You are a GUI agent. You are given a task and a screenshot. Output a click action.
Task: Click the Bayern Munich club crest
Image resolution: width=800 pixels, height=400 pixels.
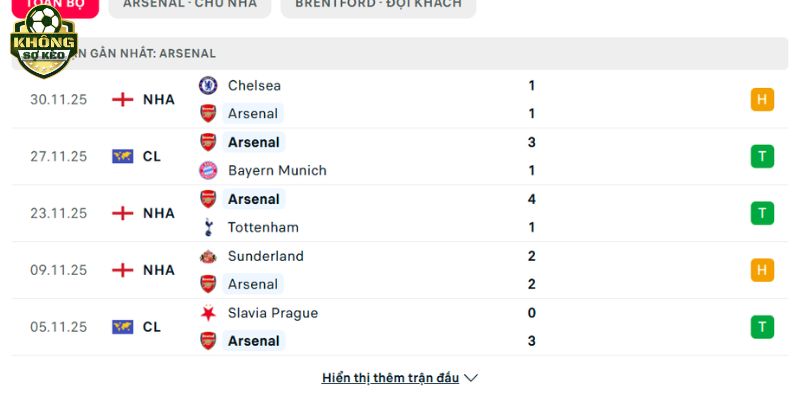click(208, 170)
